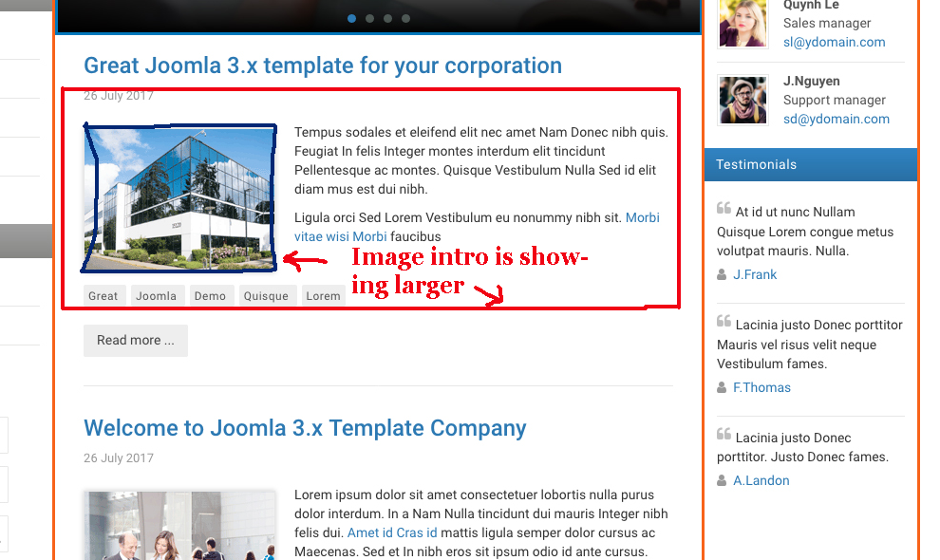
Task: Click the Sales manager text
Action: pyautogui.click(x=827, y=24)
